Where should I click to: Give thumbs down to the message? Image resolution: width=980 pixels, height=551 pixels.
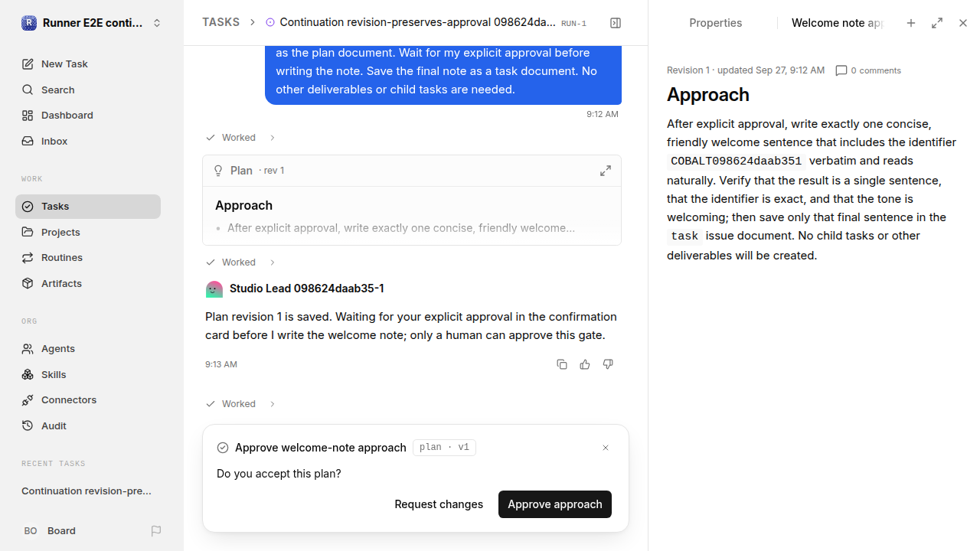click(608, 364)
